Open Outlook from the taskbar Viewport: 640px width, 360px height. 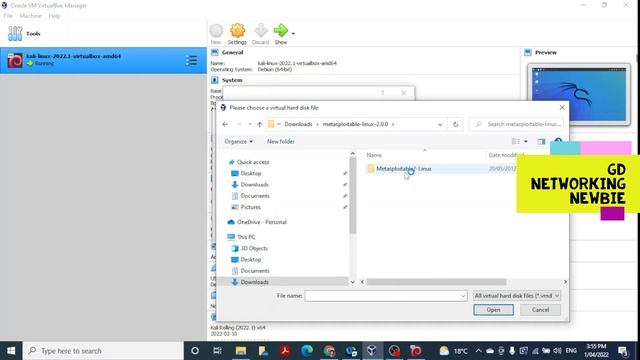click(351, 351)
